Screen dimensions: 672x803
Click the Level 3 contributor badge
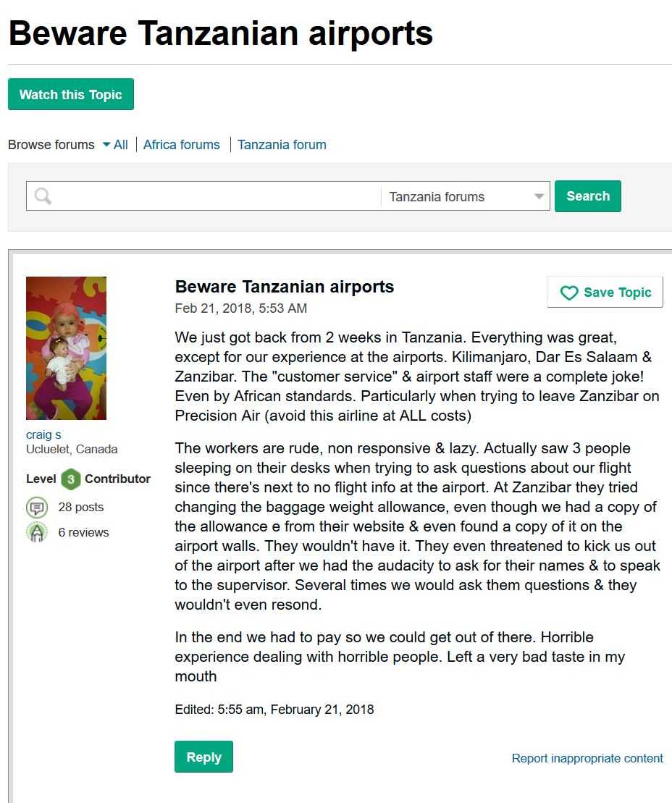click(x=71, y=479)
